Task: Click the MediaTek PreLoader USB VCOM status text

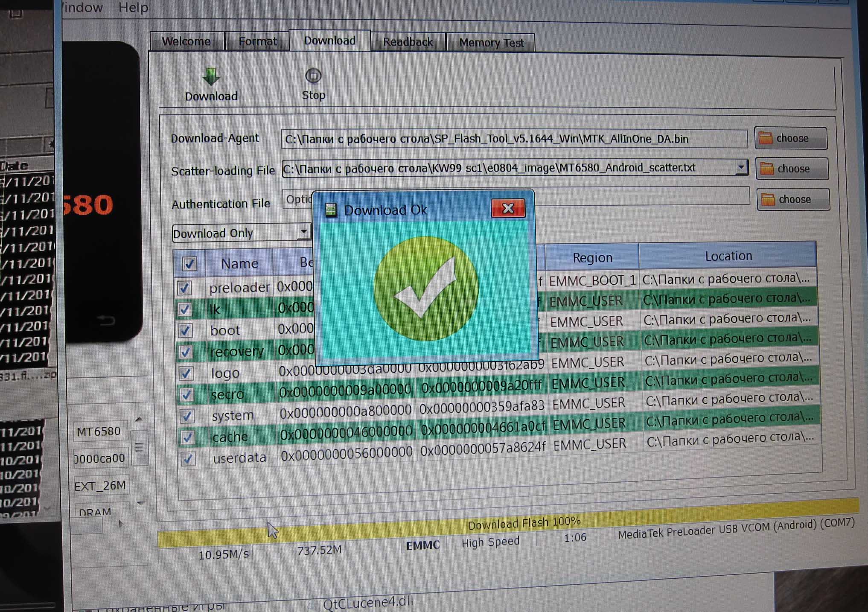Action: 736,528
